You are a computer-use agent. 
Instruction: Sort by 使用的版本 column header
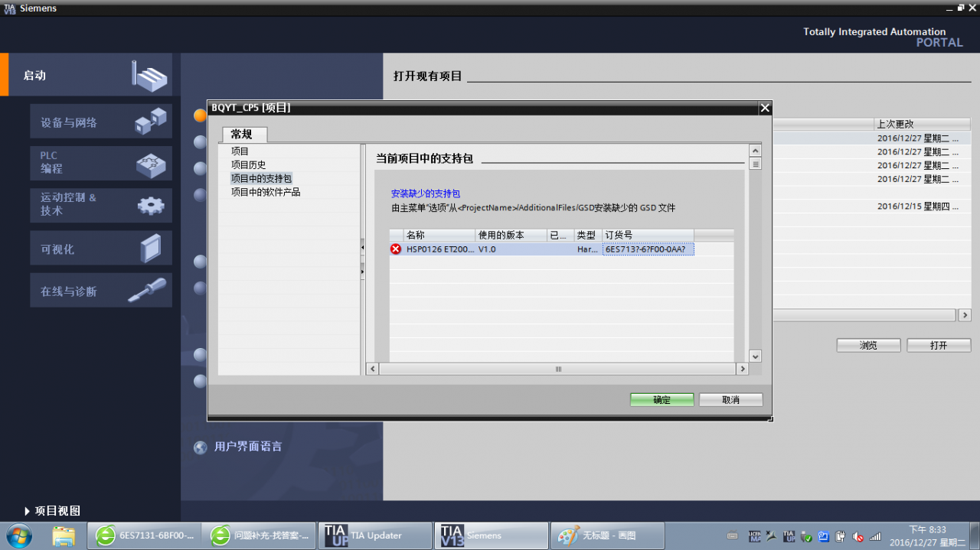coord(511,235)
